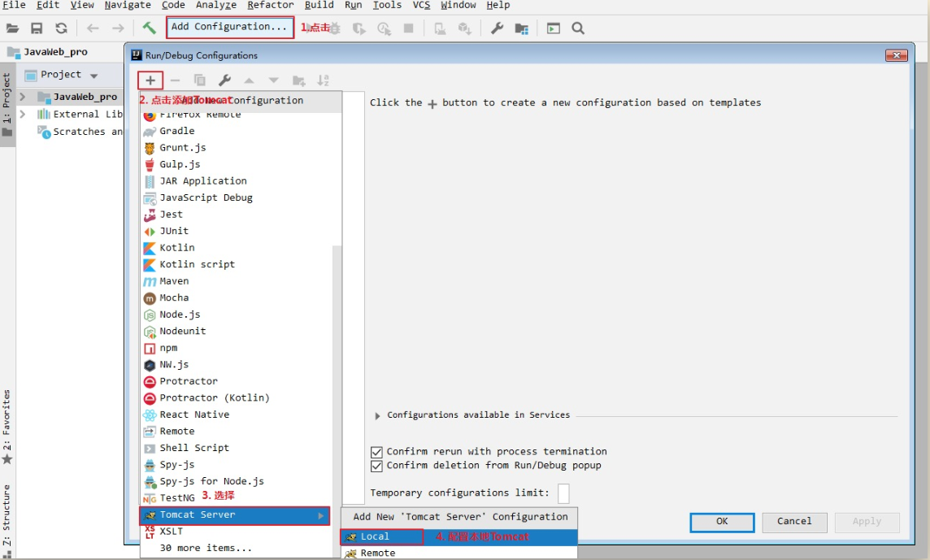
Task: Click the Search Everywhere magnifier icon
Action: pyautogui.click(x=578, y=28)
